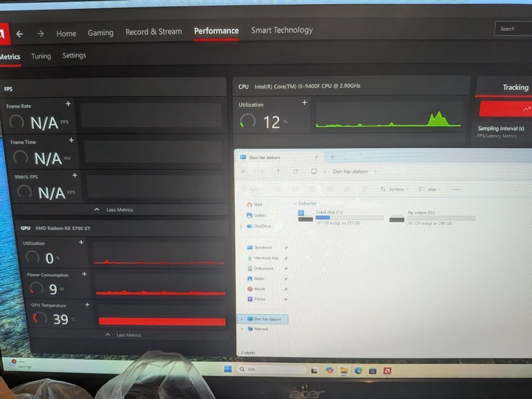Viewport: 532px width, 399px height.
Task: Switch to the Gaming tab
Action: point(100,33)
